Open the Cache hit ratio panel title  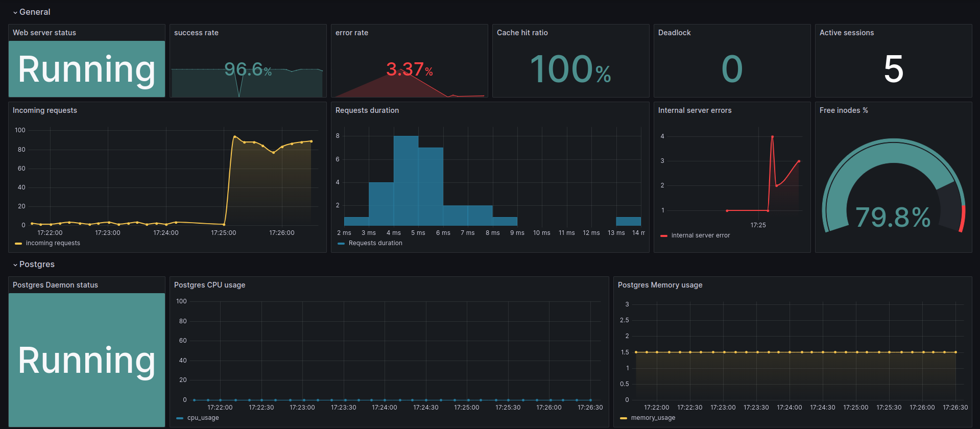pos(522,33)
